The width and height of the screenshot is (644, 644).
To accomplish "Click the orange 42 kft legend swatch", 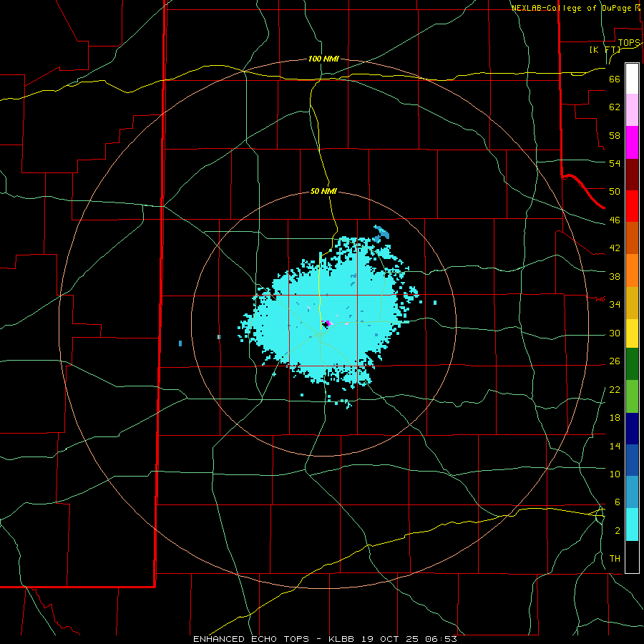I will point(632,270).
